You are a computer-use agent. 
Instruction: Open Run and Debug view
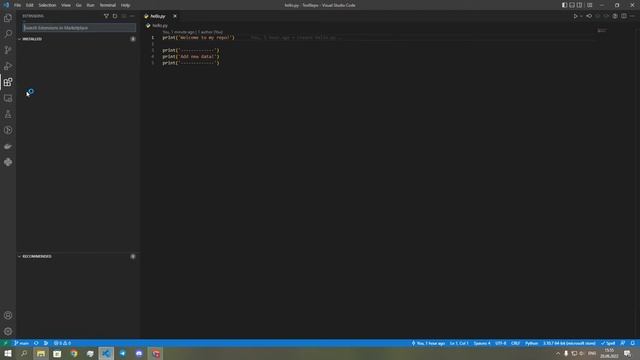(8, 66)
